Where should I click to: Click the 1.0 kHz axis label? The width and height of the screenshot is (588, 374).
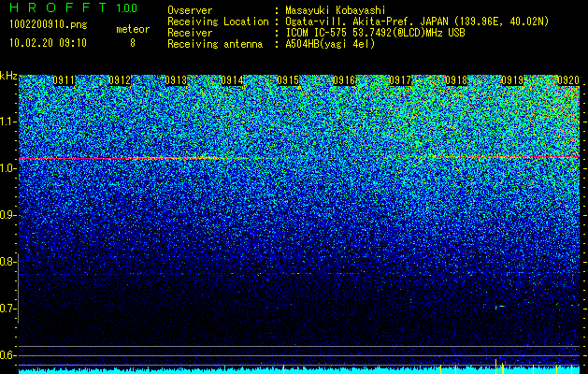pos(7,168)
